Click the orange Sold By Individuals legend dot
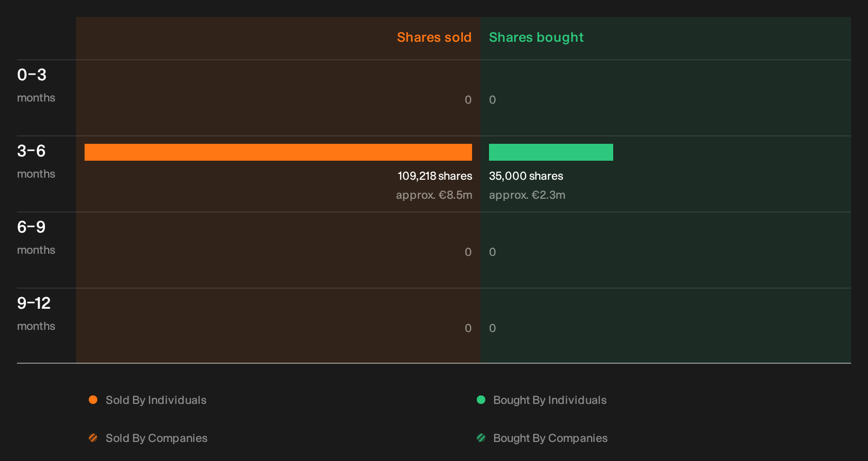The height and width of the screenshot is (461, 868). pos(93,400)
